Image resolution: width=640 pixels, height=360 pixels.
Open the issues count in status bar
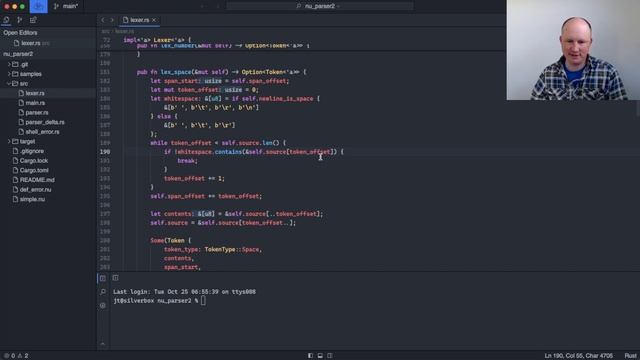click(16, 356)
